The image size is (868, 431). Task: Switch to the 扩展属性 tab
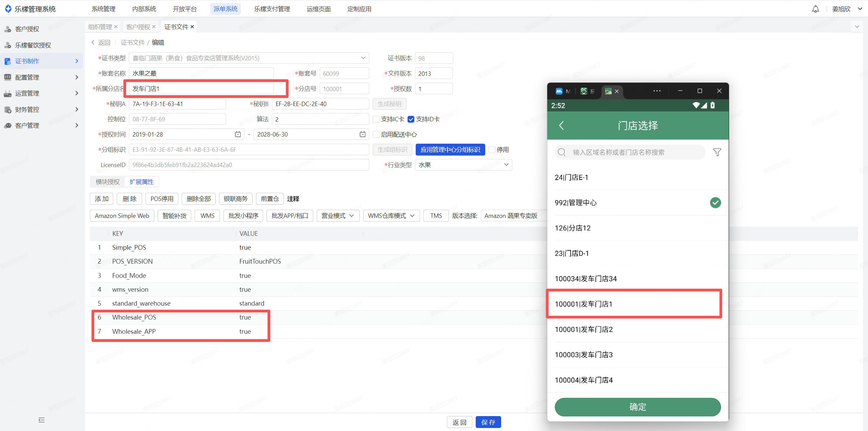(x=142, y=182)
